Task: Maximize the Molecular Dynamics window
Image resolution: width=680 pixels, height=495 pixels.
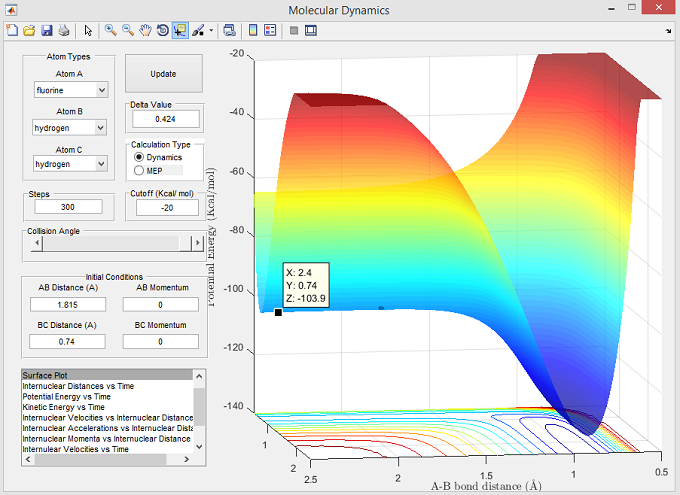Action: (632, 8)
